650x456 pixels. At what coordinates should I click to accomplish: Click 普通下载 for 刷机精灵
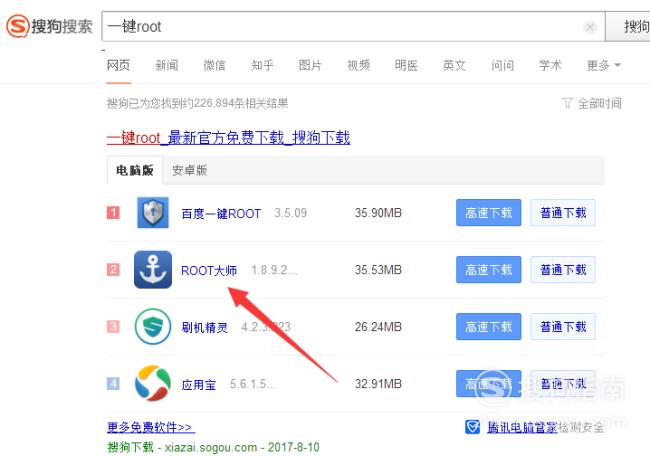(x=563, y=327)
